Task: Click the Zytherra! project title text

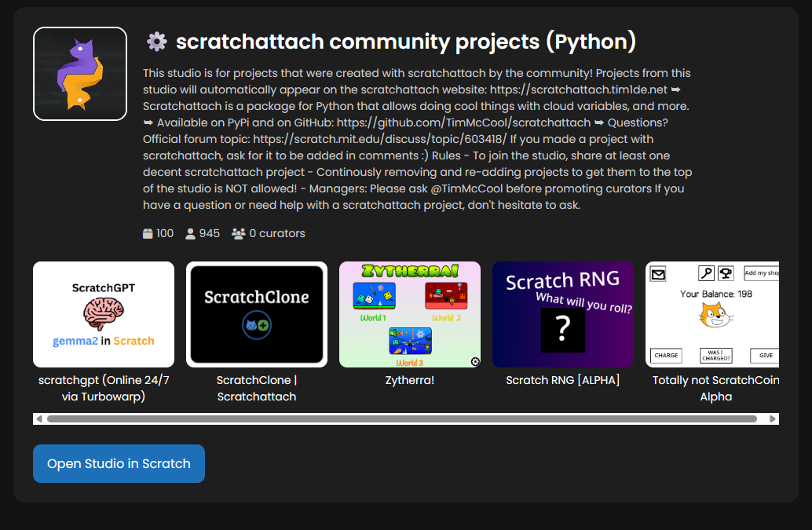Action: click(x=410, y=380)
